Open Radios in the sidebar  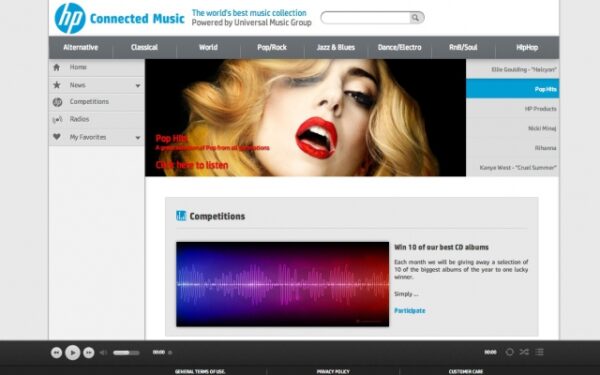click(x=96, y=119)
